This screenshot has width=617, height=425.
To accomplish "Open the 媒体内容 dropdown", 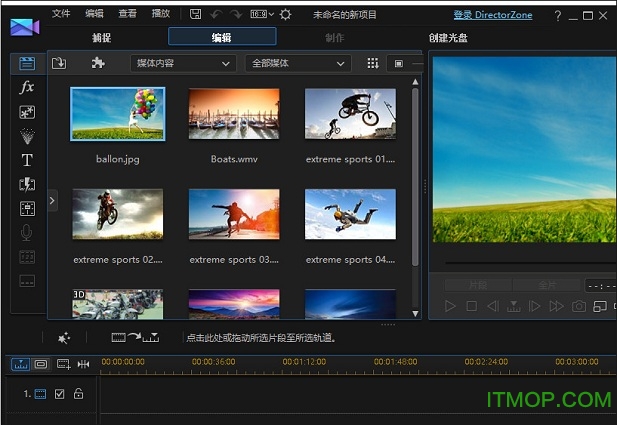I will tap(183, 63).
